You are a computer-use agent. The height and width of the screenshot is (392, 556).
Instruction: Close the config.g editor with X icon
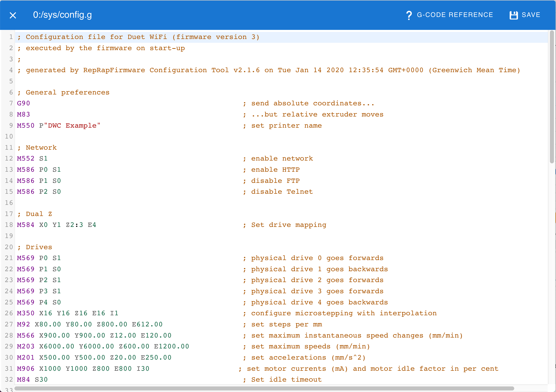point(13,15)
